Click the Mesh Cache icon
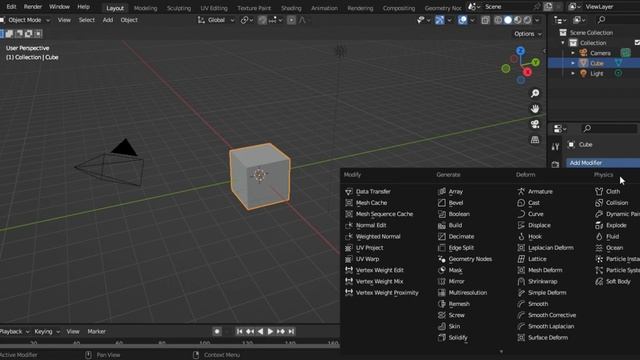The width and height of the screenshot is (640, 360). [x=349, y=203]
